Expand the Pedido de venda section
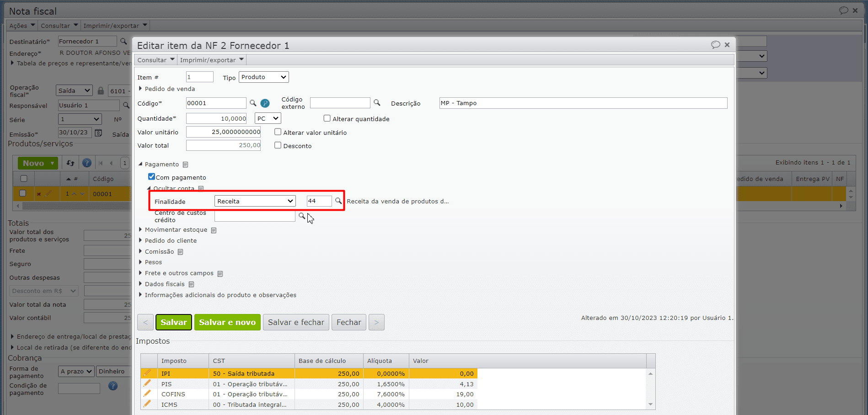This screenshot has width=868, height=415. point(166,89)
